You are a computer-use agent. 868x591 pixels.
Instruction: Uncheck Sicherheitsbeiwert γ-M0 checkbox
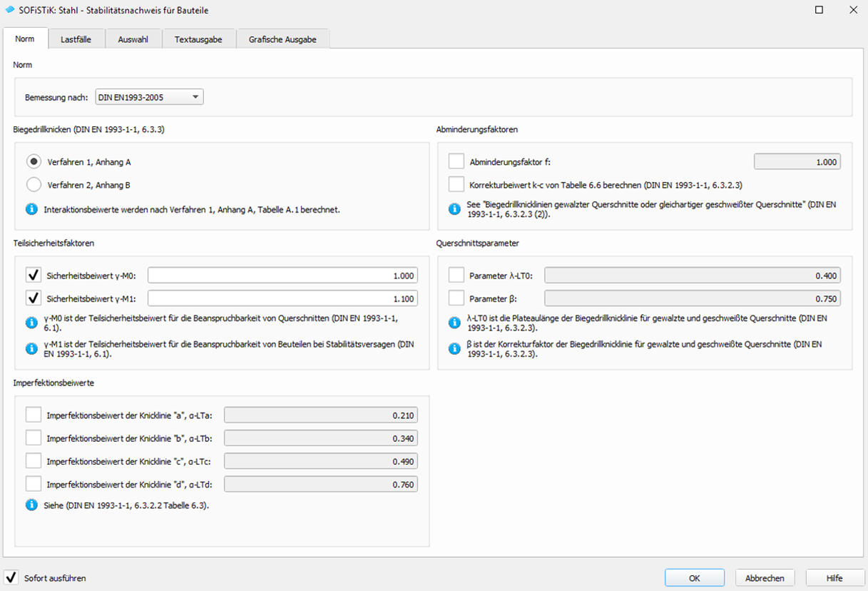34,276
